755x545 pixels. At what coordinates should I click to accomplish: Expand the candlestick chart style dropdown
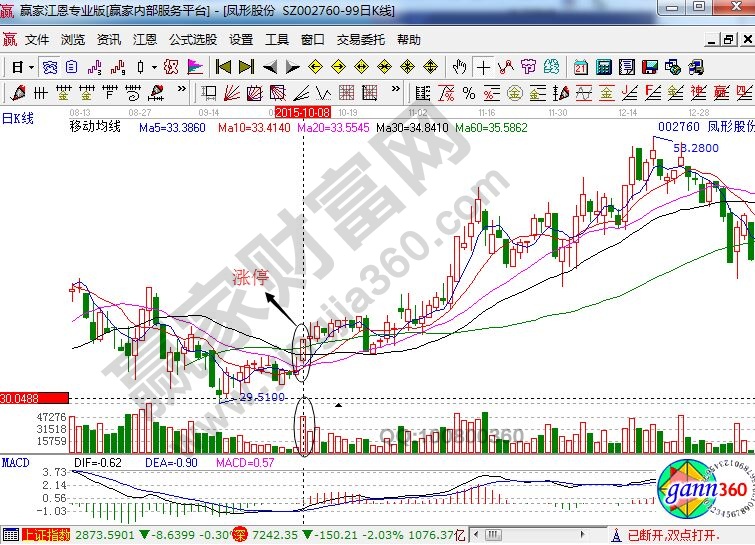coord(153,67)
